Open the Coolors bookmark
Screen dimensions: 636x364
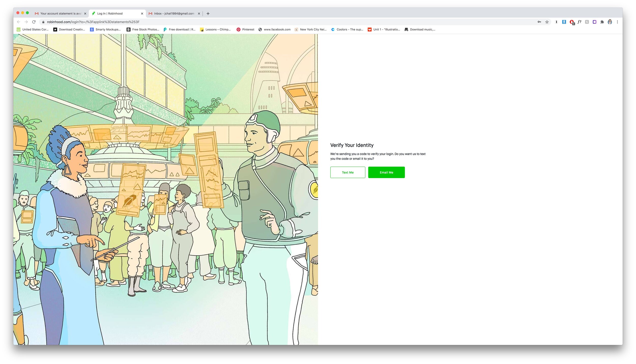point(348,30)
